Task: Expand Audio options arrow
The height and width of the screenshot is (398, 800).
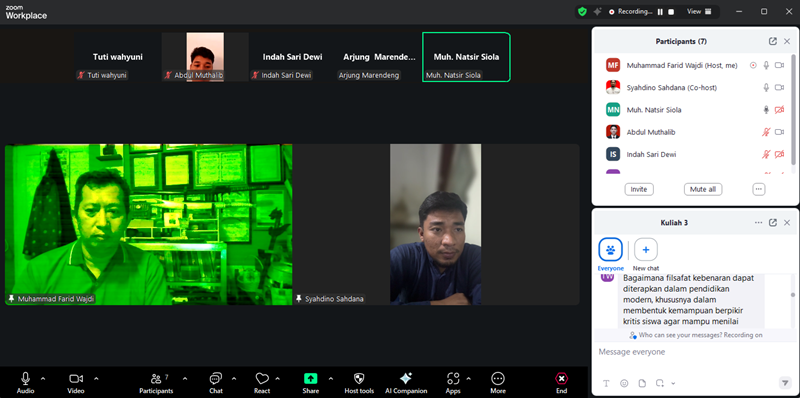Action: click(43, 379)
